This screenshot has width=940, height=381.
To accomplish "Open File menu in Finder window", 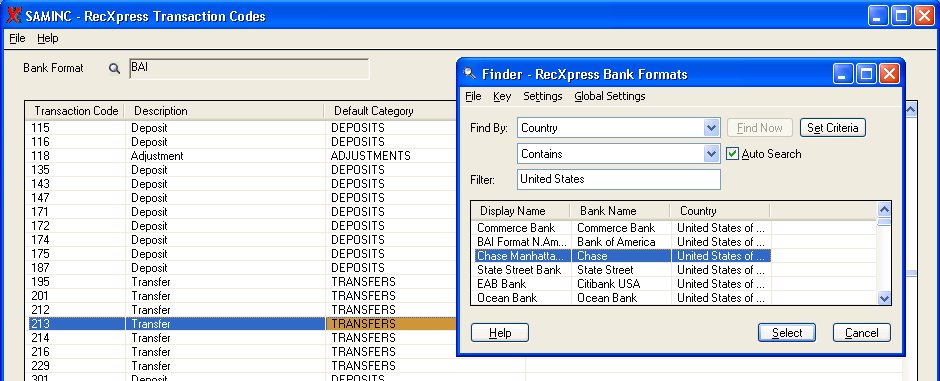I will (x=474, y=96).
